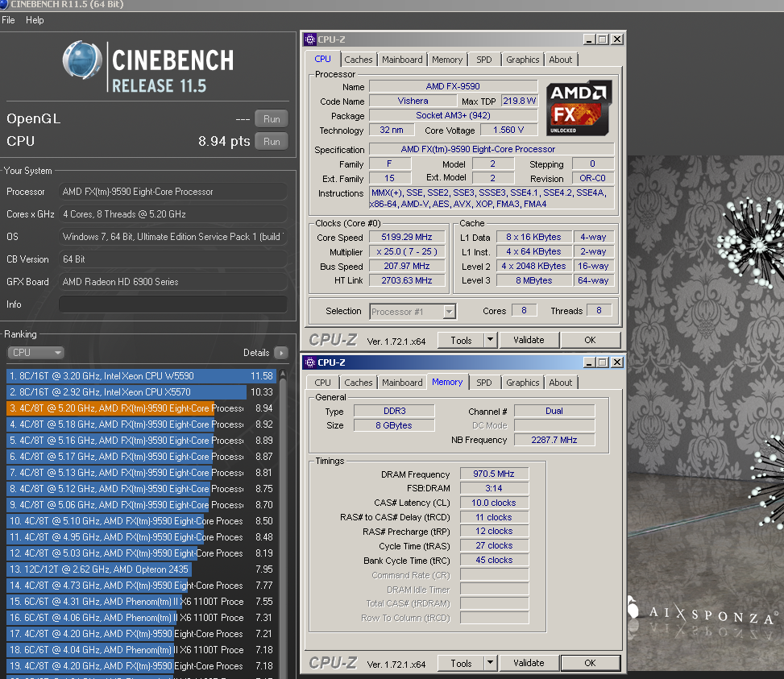Select Mainboard tab in bottom CPU-Z window

pyautogui.click(x=403, y=383)
